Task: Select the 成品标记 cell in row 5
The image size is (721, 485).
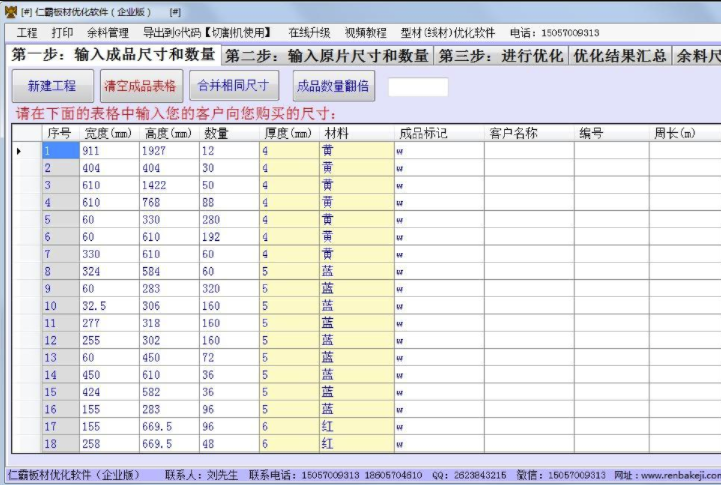Action: coord(439,220)
